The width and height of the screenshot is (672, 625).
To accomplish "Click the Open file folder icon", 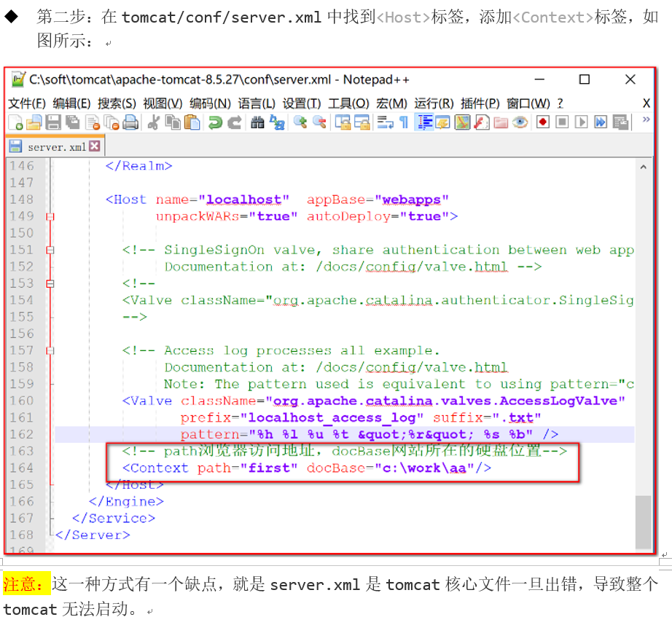I will click(x=34, y=122).
